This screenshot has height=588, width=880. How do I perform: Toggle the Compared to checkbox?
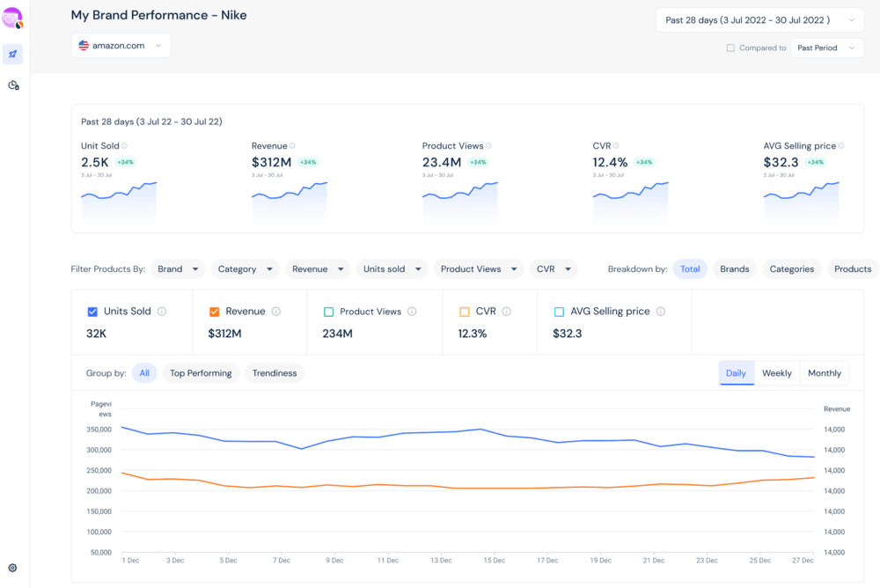point(730,48)
